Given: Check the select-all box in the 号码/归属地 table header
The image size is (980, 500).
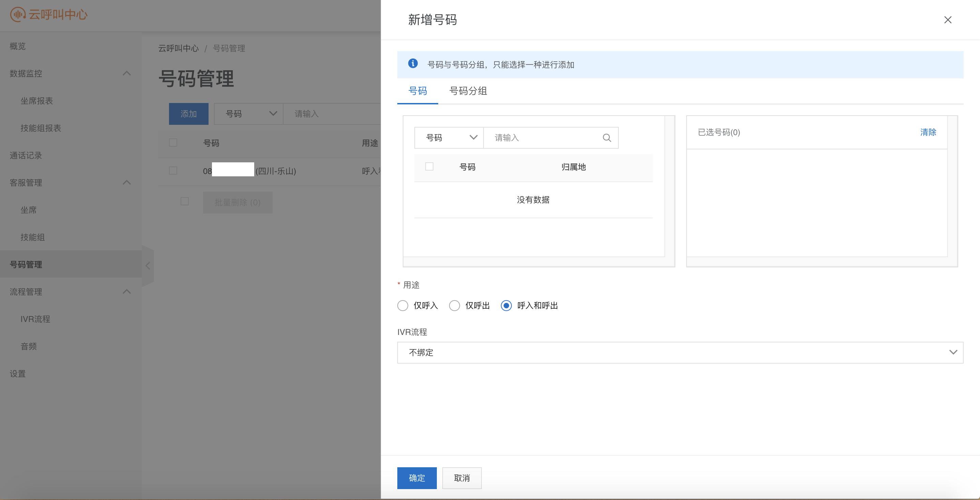Looking at the screenshot, I should pyautogui.click(x=429, y=167).
